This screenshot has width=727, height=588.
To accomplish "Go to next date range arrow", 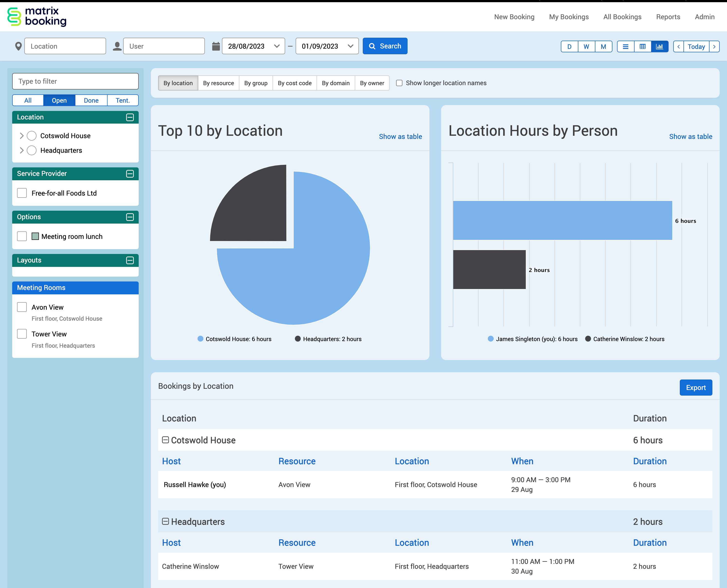I will [714, 46].
